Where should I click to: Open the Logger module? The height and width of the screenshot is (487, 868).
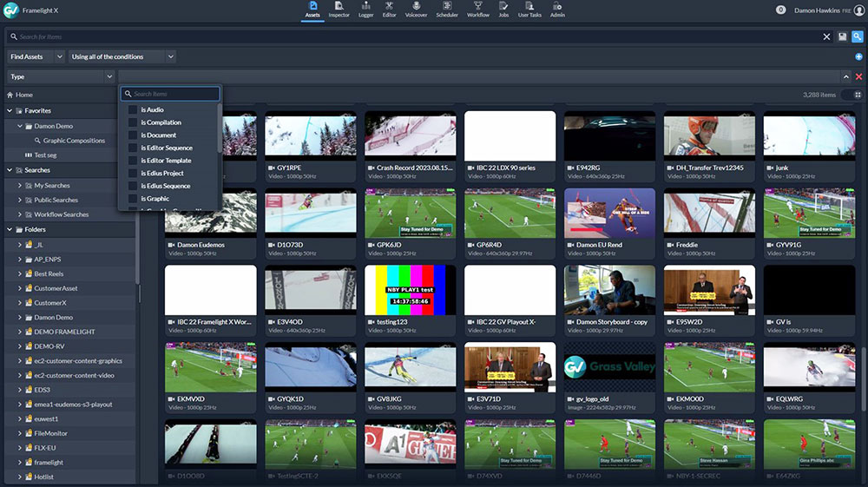(x=365, y=10)
